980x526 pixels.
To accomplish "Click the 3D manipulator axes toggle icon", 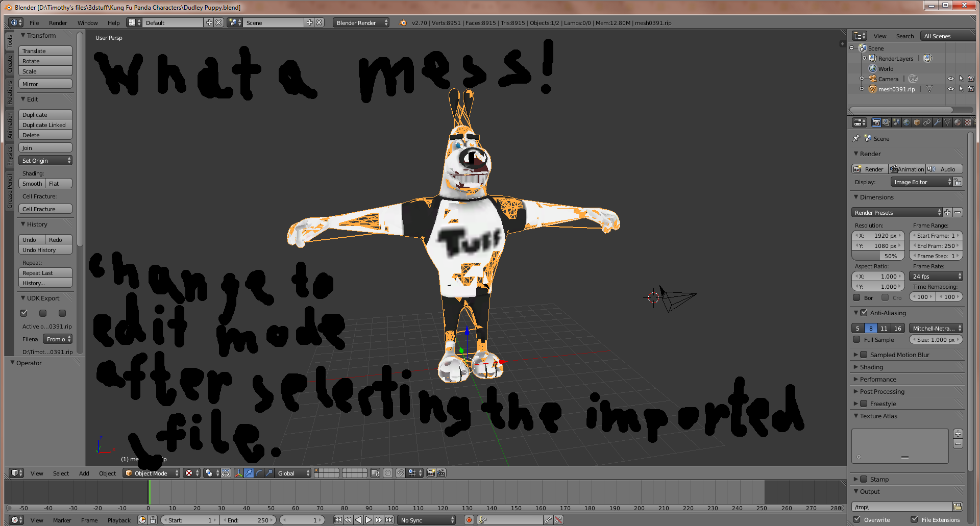I will tap(238, 473).
